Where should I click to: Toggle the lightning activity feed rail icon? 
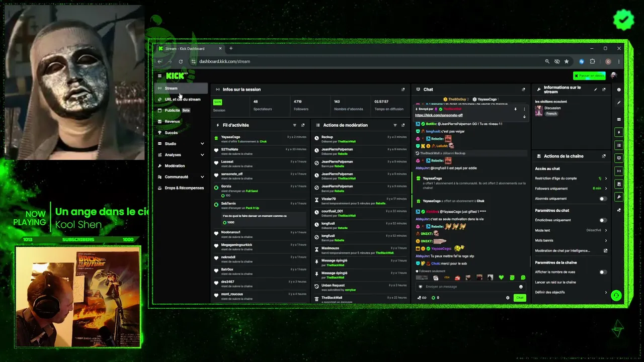pyautogui.click(x=619, y=132)
